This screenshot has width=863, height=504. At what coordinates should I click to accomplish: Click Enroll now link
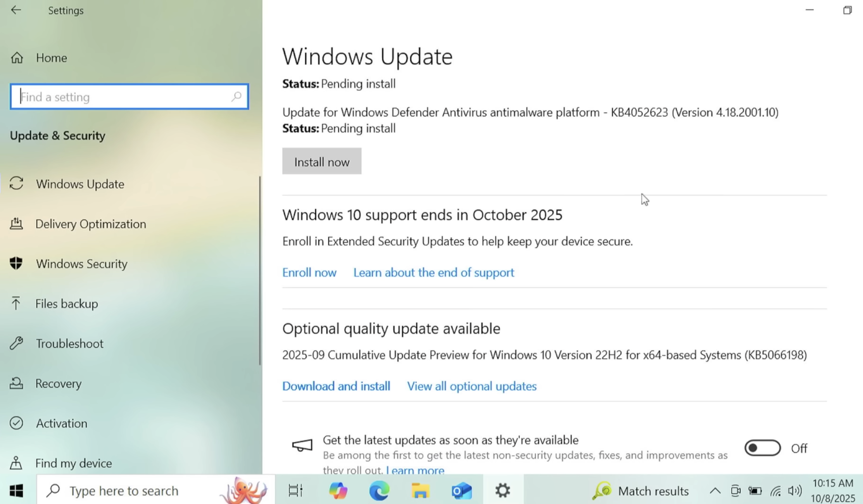tap(309, 273)
